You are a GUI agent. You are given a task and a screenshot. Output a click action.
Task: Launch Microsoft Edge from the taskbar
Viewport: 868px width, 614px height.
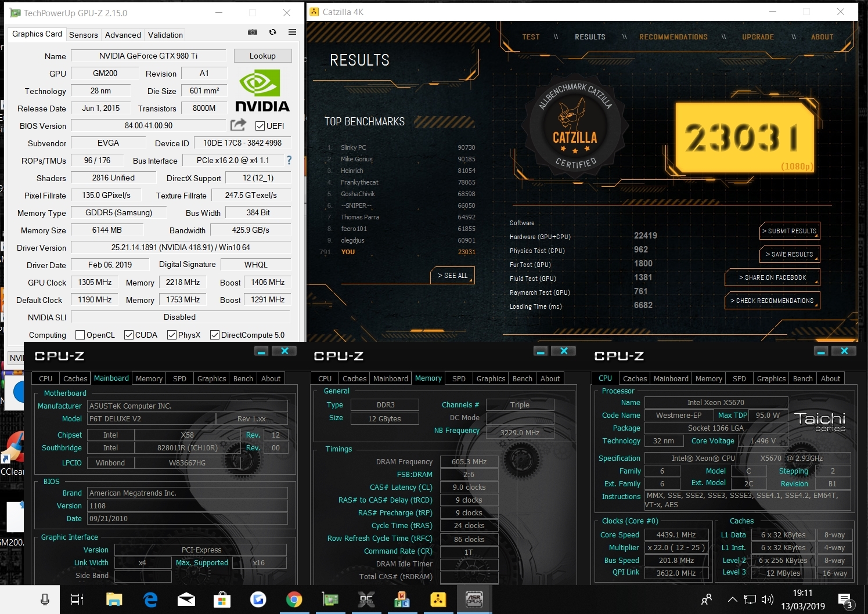click(x=150, y=599)
